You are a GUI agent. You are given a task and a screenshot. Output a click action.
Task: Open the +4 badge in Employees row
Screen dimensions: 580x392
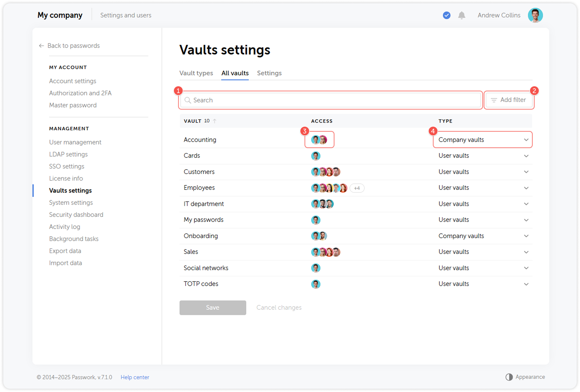pos(357,188)
